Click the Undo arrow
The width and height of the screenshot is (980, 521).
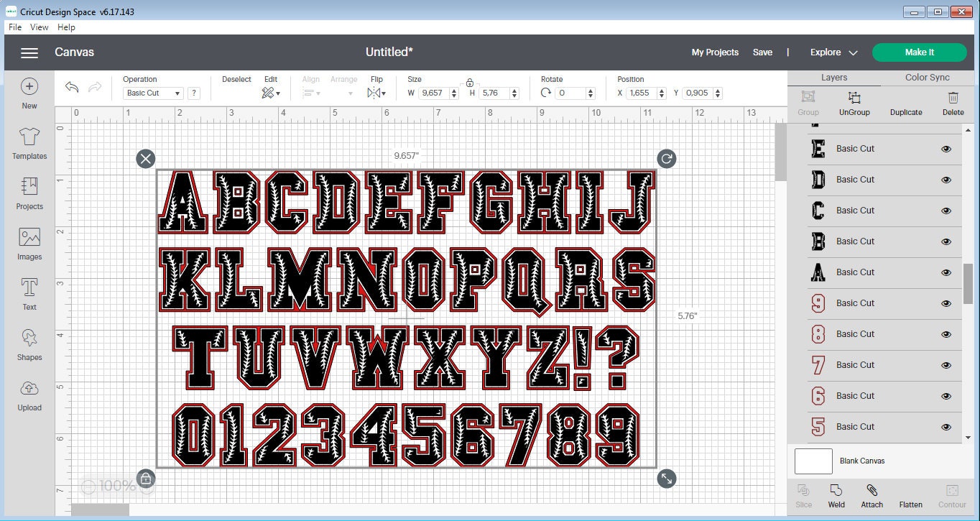click(71, 86)
